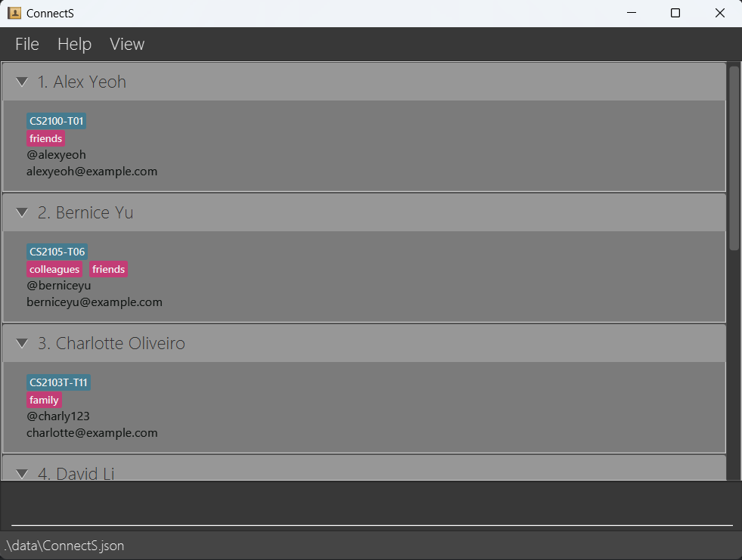
Task: Open the File menu
Action: click(x=27, y=44)
